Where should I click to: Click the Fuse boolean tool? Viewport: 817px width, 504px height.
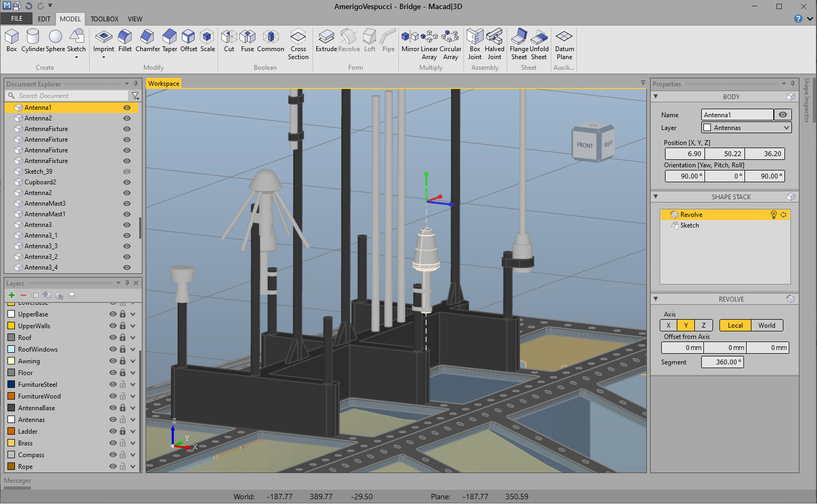pyautogui.click(x=247, y=40)
